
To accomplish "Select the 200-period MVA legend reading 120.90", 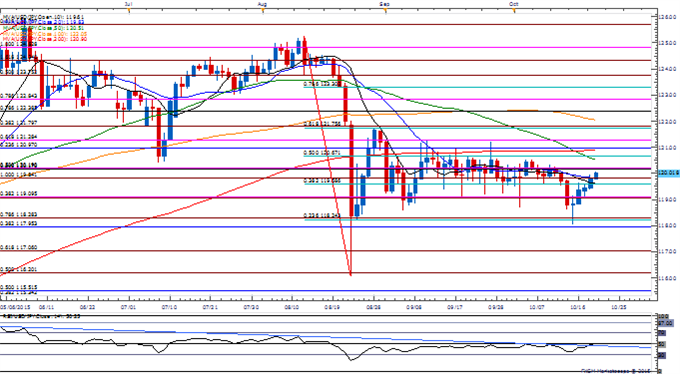I will [45, 39].
